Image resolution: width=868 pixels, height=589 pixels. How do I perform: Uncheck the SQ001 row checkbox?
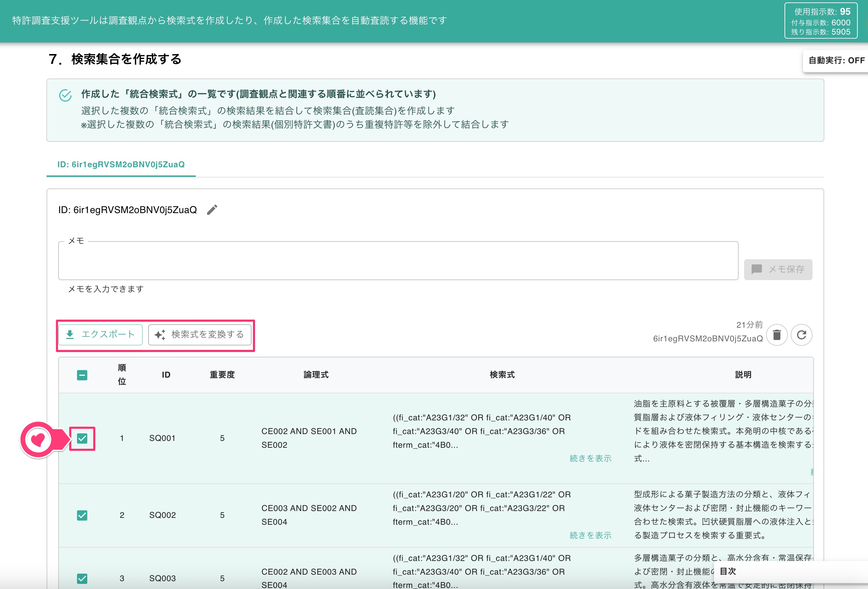[x=82, y=438]
